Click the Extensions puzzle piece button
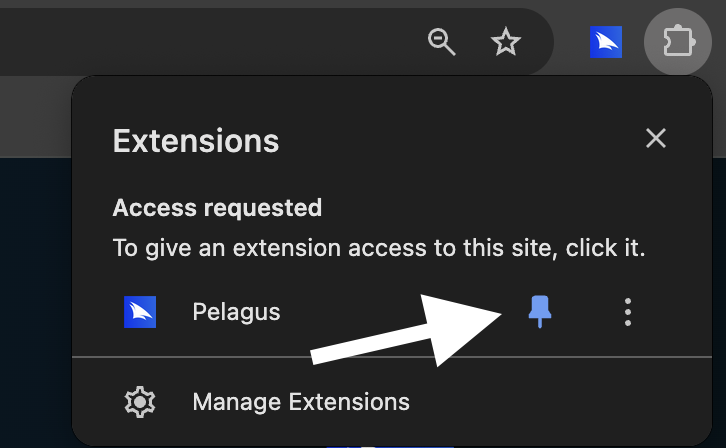The height and width of the screenshot is (448, 726). pos(678,42)
